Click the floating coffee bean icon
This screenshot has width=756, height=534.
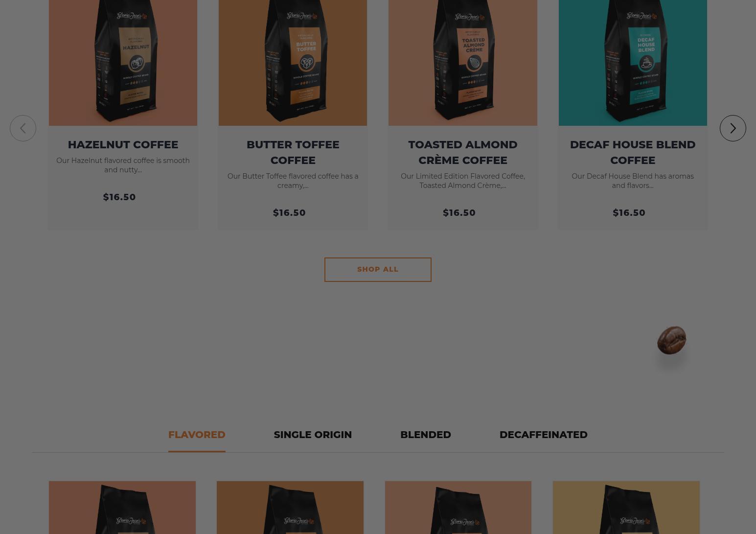point(672,340)
